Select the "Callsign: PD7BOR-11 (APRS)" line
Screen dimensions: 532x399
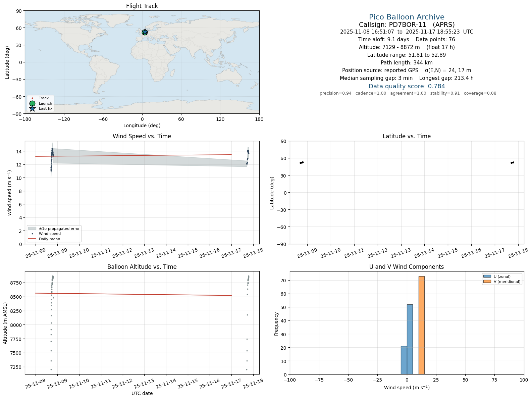pos(407,25)
